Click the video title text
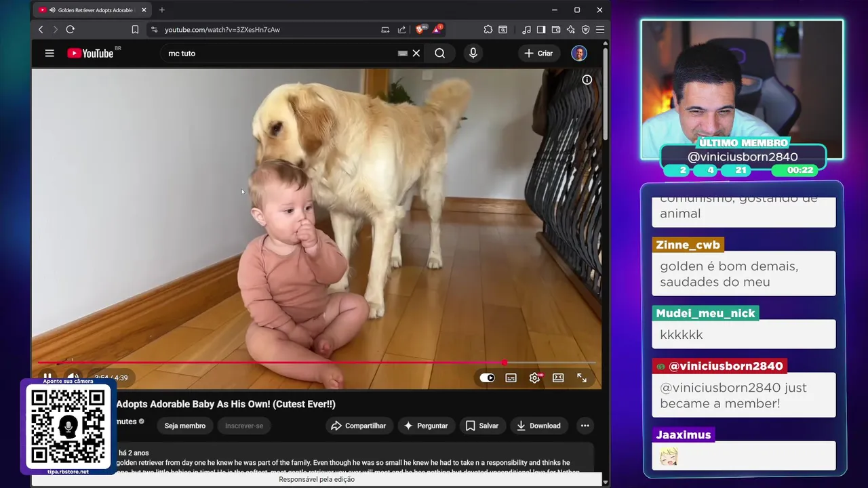Image resolution: width=868 pixels, height=488 pixels. [x=226, y=404]
